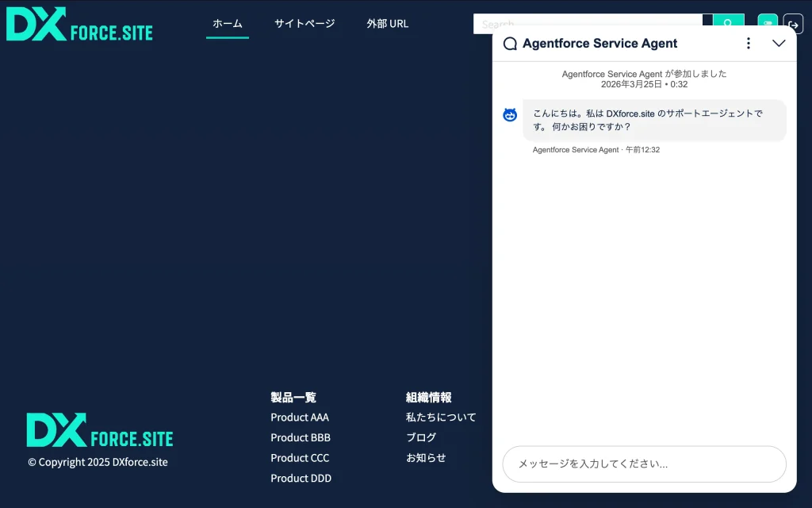The height and width of the screenshot is (508, 812).
Task: Click the DX Force.site logo in header
Action: click(x=79, y=25)
